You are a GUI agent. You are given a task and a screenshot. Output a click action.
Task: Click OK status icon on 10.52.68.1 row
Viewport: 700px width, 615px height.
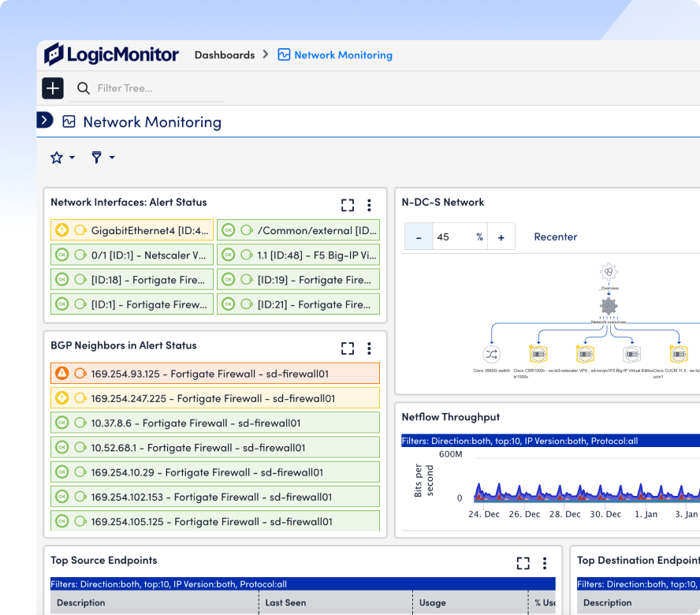pos(62,447)
